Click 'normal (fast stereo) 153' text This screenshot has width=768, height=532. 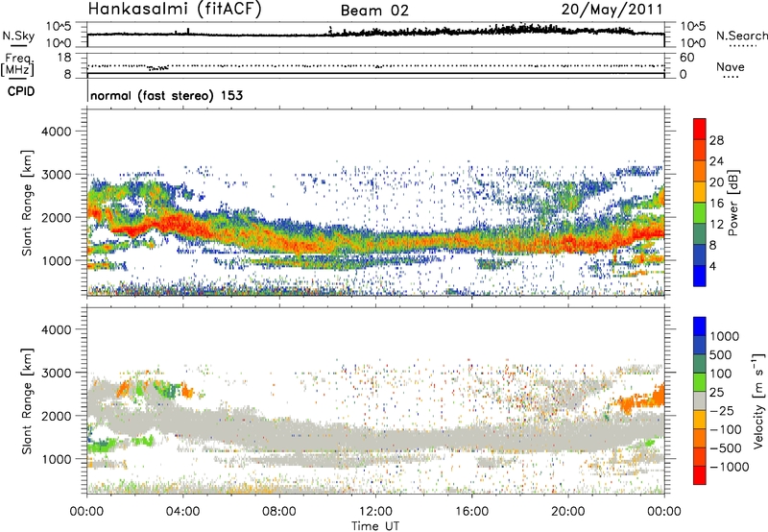[x=166, y=95]
